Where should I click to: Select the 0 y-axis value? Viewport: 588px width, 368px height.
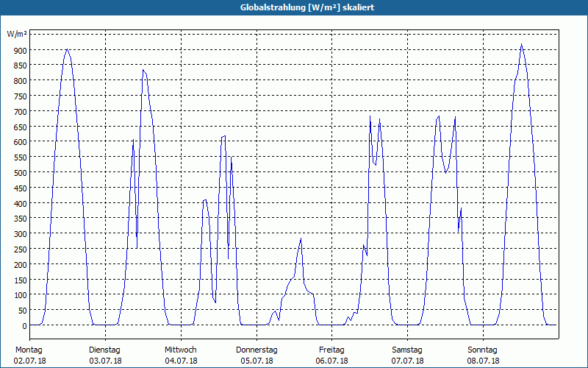(x=25, y=326)
